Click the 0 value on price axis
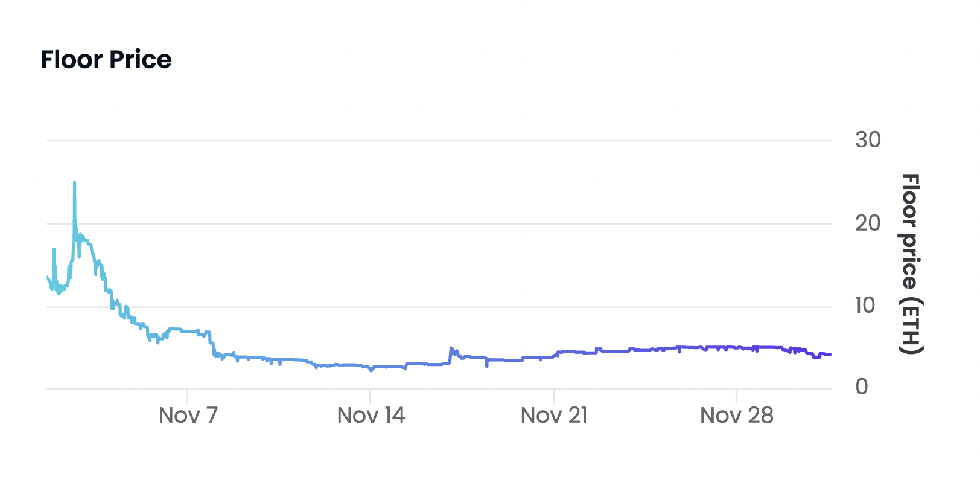Viewport: 980px width, 488px height. (x=862, y=387)
